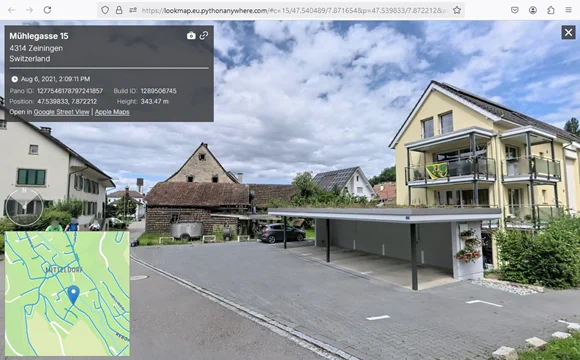Open location in Google Street View

pos(61,112)
